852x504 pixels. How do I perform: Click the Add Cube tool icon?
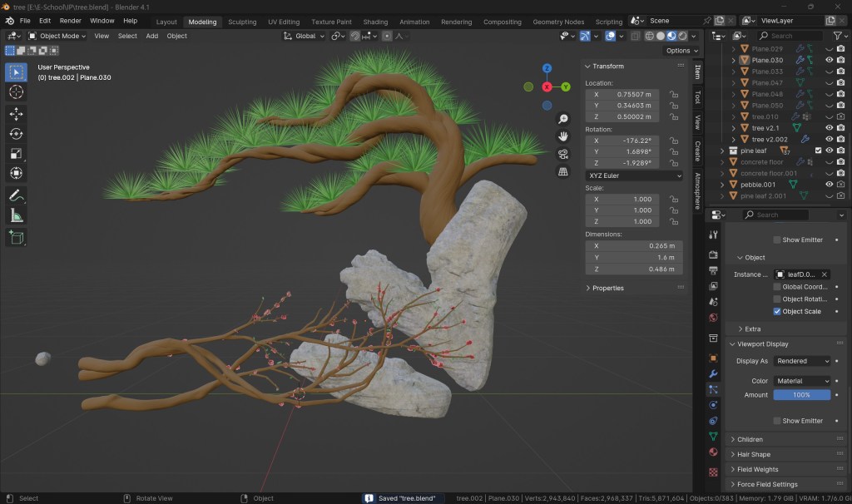click(16, 238)
